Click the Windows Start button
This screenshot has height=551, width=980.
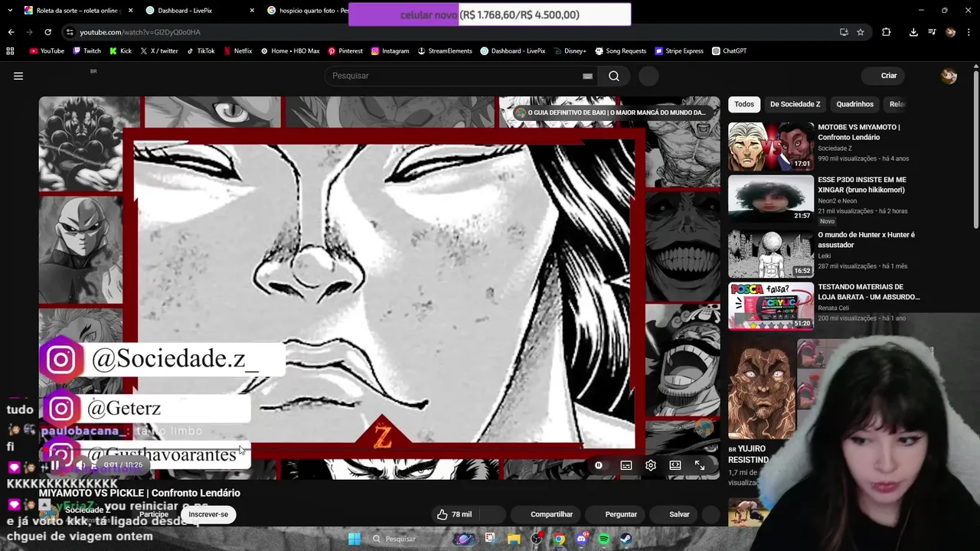354,539
